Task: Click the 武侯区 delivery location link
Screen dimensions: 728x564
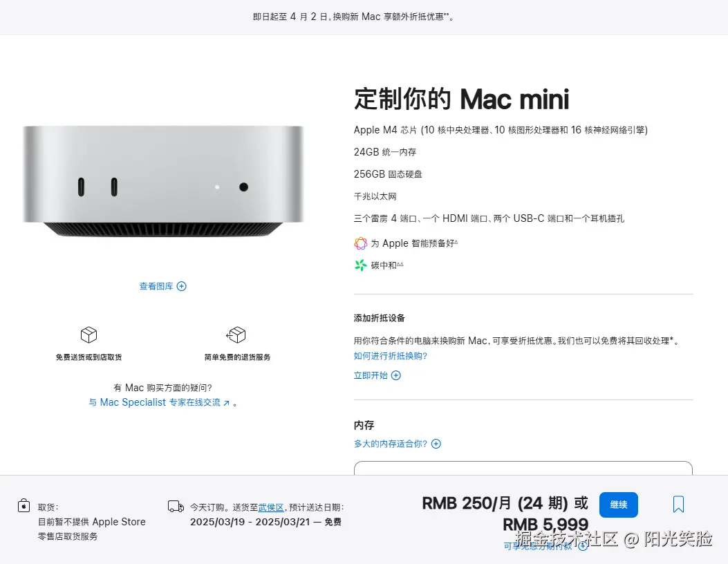Action: (270, 507)
